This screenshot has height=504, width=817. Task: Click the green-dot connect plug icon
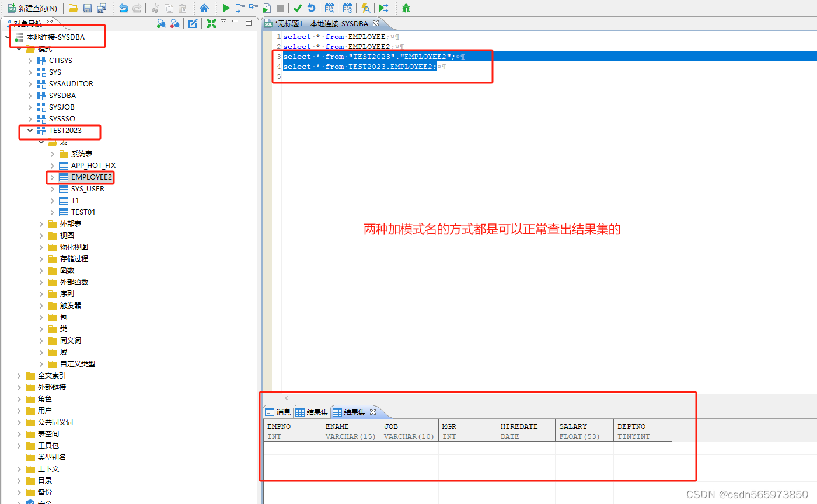point(162,23)
